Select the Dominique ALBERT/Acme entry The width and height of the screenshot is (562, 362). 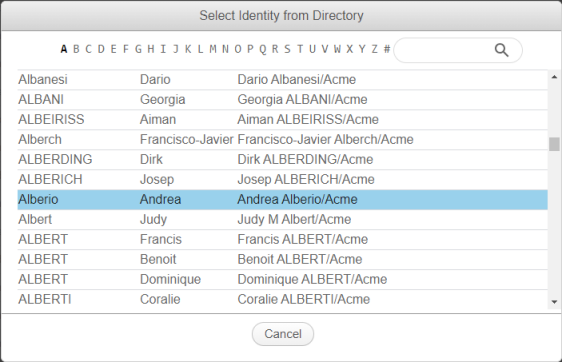pos(282,280)
